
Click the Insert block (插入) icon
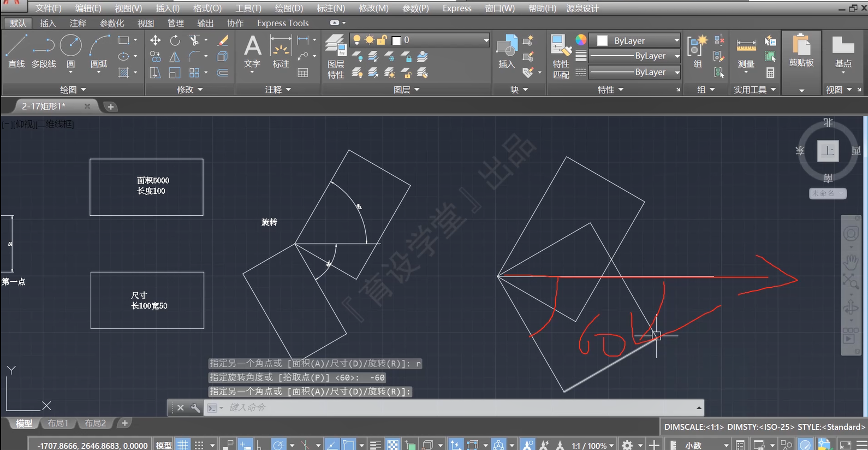point(507,51)
